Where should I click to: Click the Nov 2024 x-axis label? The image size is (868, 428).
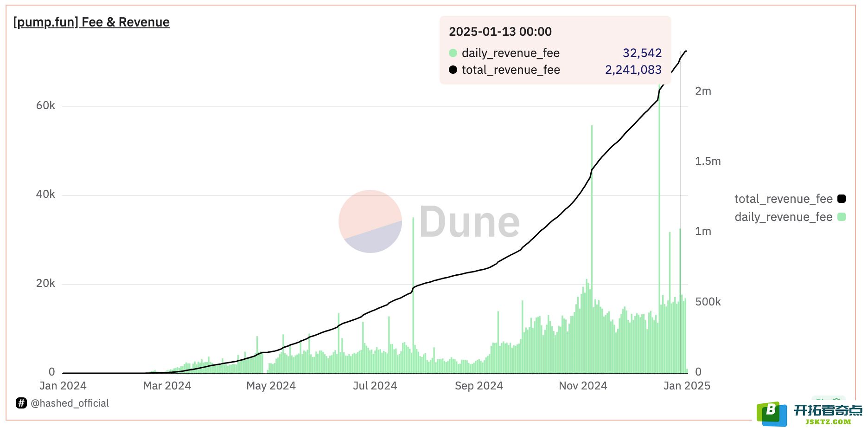583,386
